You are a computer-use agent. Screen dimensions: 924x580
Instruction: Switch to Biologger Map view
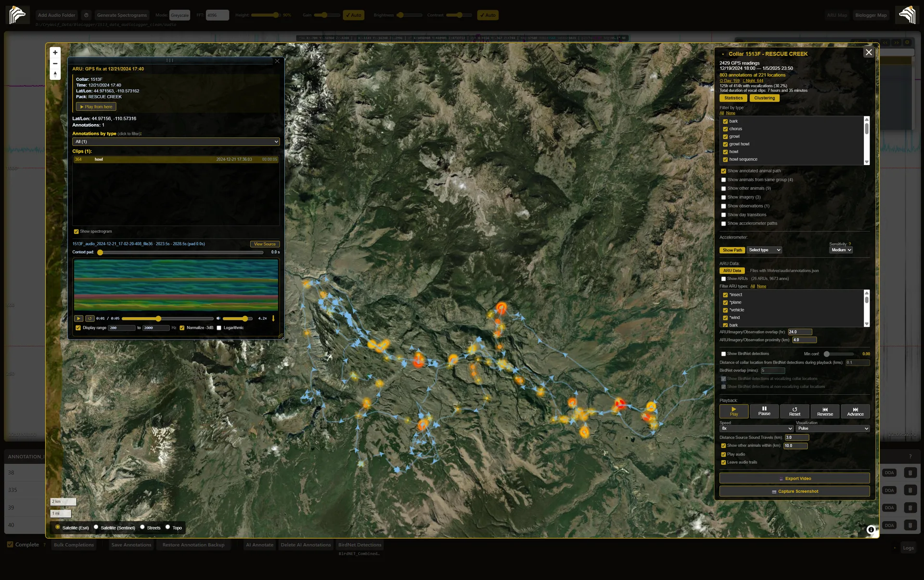pyautogui.click(x=871, y=15)
